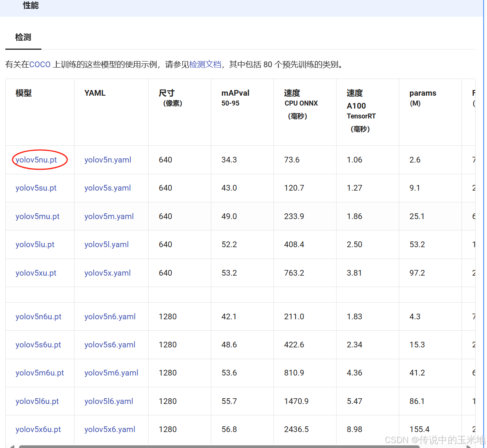Download yolov5xu.pt model
The image size is (487, 448).
point(36,273)
